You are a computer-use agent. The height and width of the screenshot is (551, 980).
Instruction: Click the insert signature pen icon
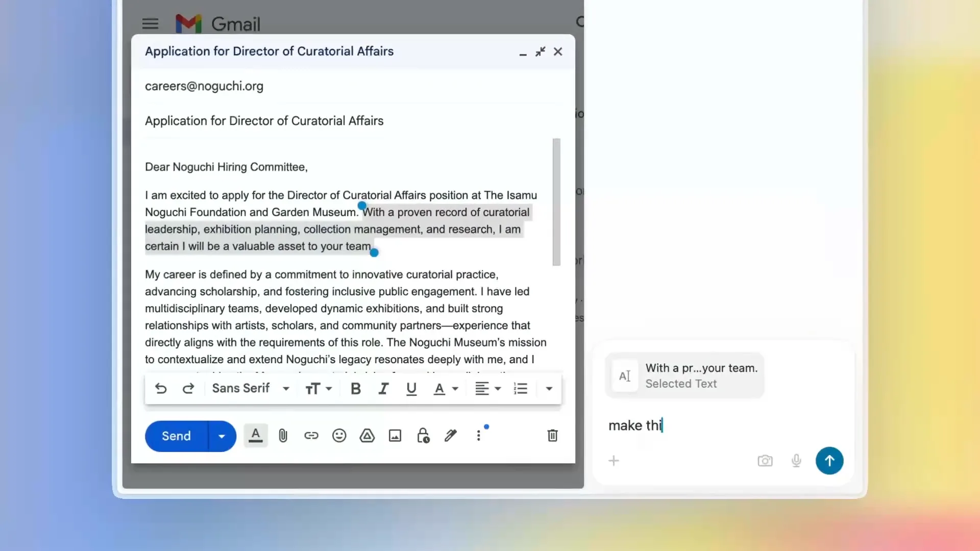[450, 436]
